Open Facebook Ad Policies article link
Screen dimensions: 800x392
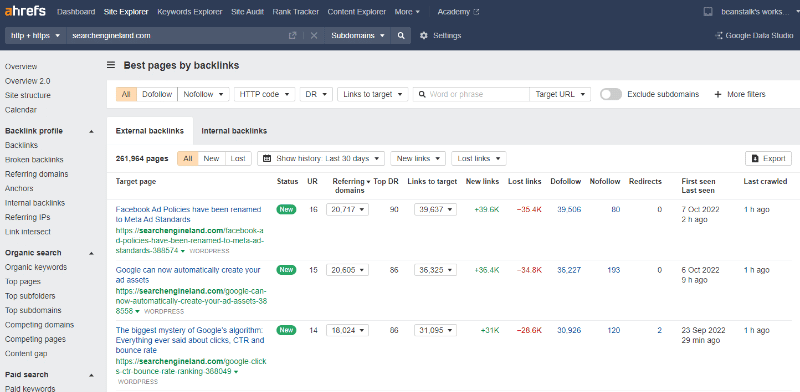pos(188,214)
